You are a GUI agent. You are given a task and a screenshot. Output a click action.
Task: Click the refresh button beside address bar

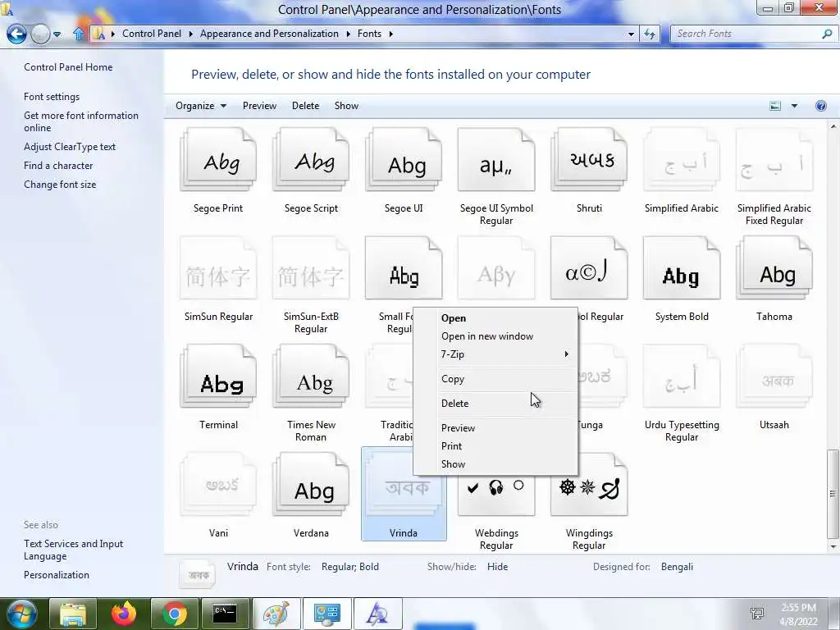[650, 34]
